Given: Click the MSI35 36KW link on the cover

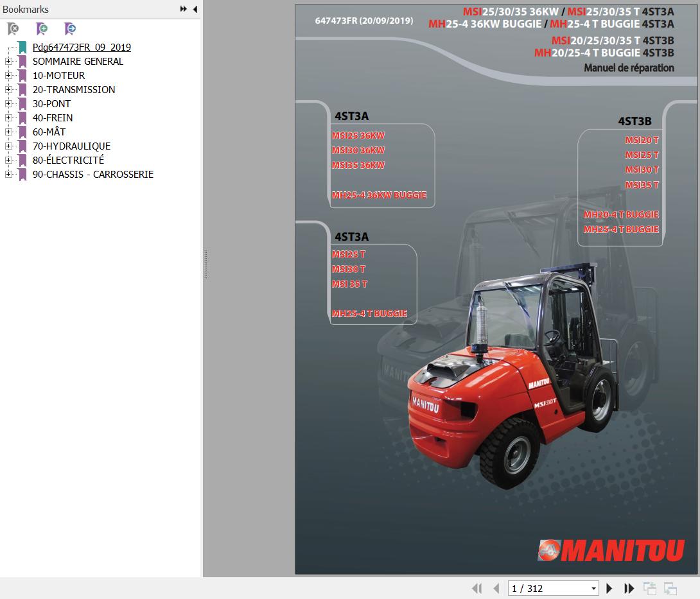Looking at the screenshot, I should click(x=358, y=165).
